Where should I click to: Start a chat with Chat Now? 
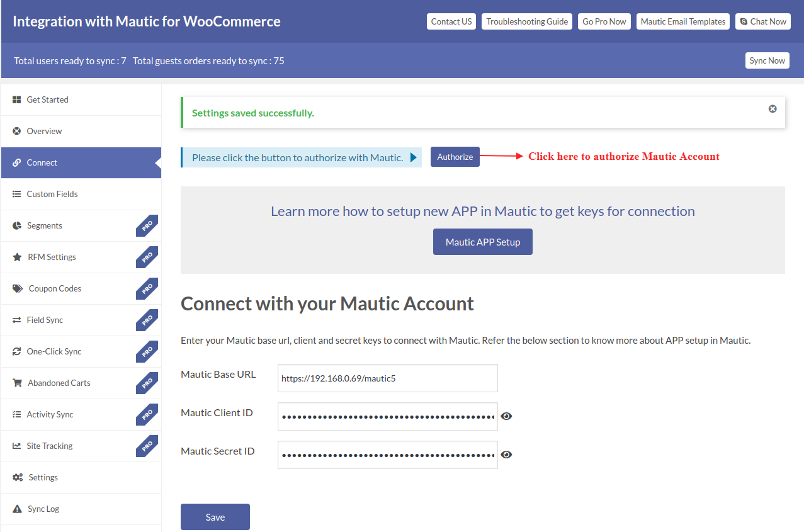point(762,21)
